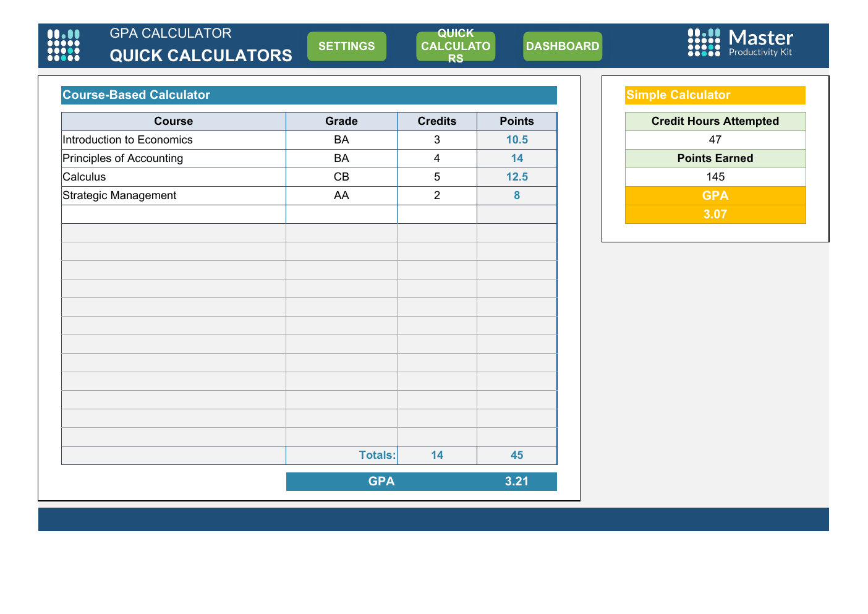Screen dimensions: 868x614
Task: Click the Points column header
Action: click(517, 121)
